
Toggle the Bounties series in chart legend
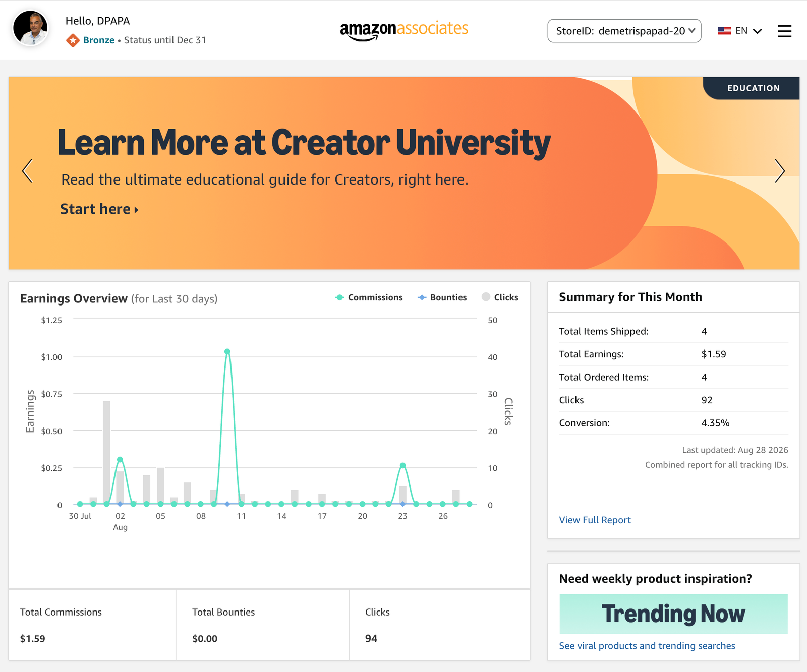pos(442,297)
